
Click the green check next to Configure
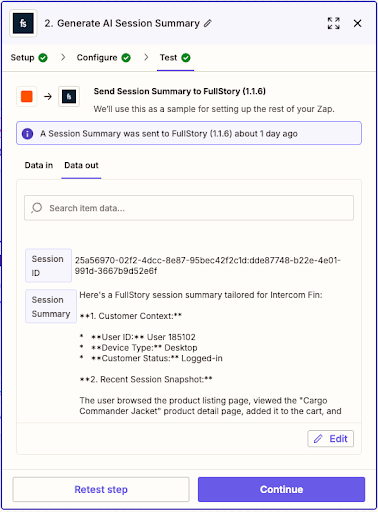click(126, 58)
